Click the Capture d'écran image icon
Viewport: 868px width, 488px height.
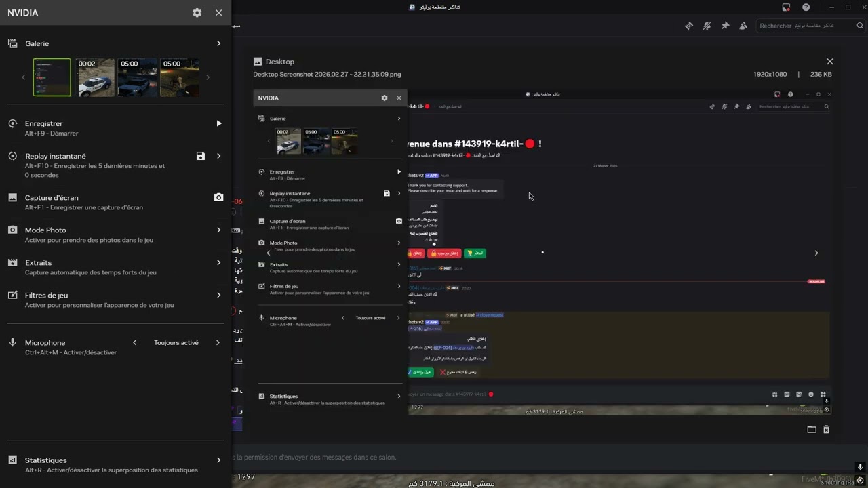tap(12, 197)
